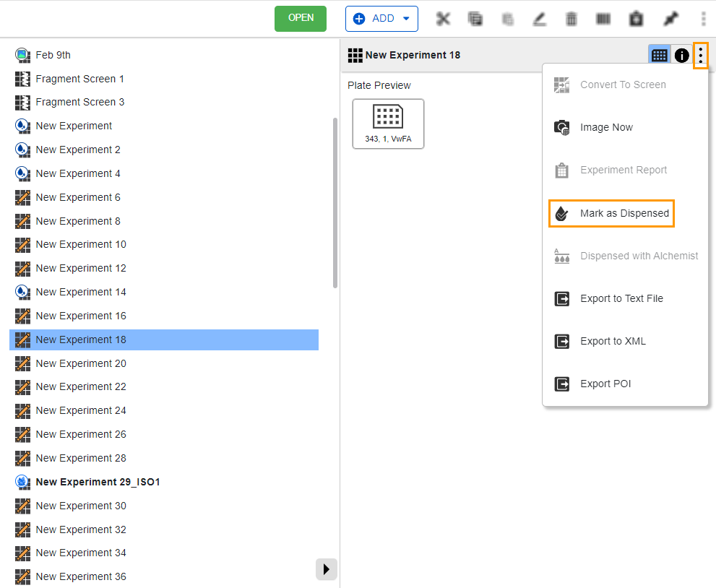Select the 343, 1, VwFA plate thumbnail
The height and width of the screenshot is (588, 716).
pos(388,124)
